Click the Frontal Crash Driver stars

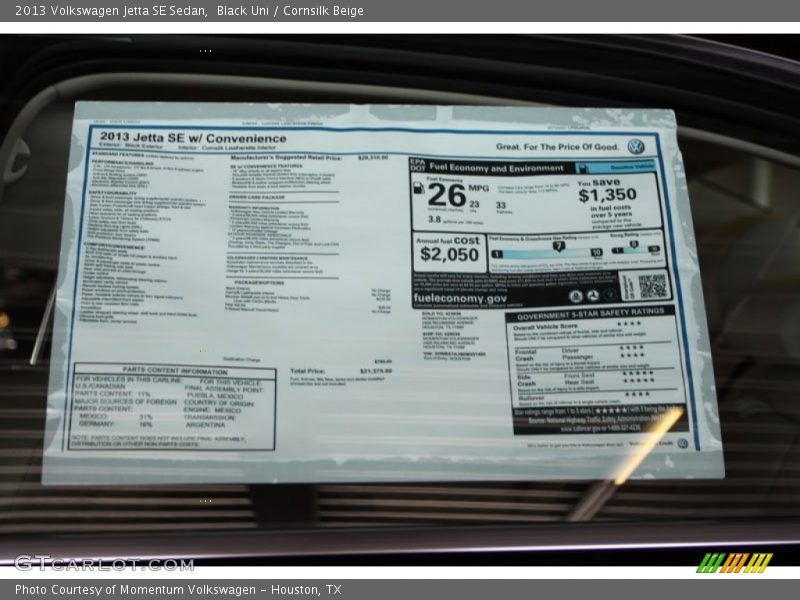(x=631, y=348)
